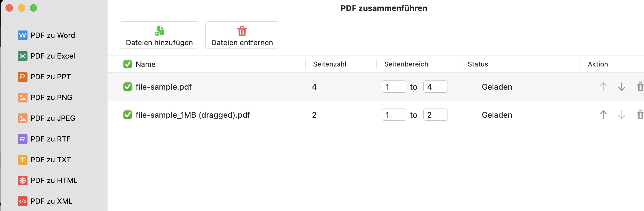This screenshot has width=644, height=211.
Task: Open the PDF zu JPEG converter icon
Action: (22, 118)
